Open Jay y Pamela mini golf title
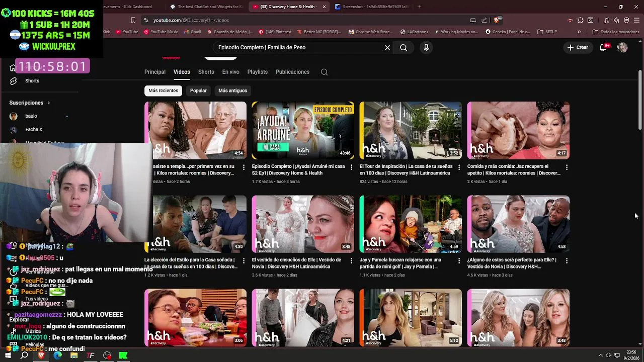 click(400, 263)
